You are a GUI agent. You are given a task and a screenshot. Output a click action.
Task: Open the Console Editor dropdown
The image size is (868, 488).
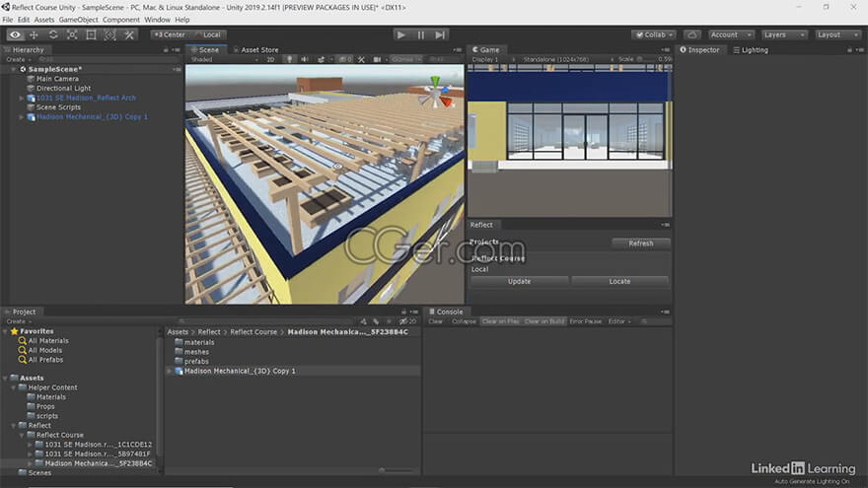[618, 321]
